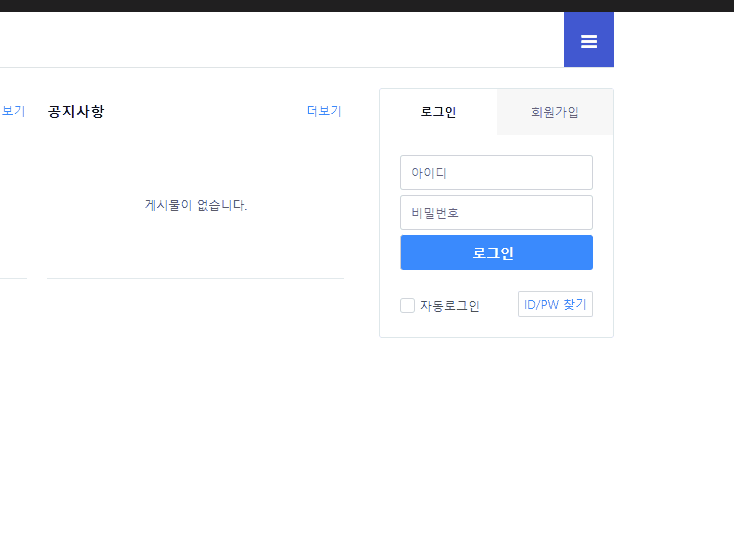Click the divider line under 공지사항 section
This screenshot has height=534, width=734.
coord(195,278)
